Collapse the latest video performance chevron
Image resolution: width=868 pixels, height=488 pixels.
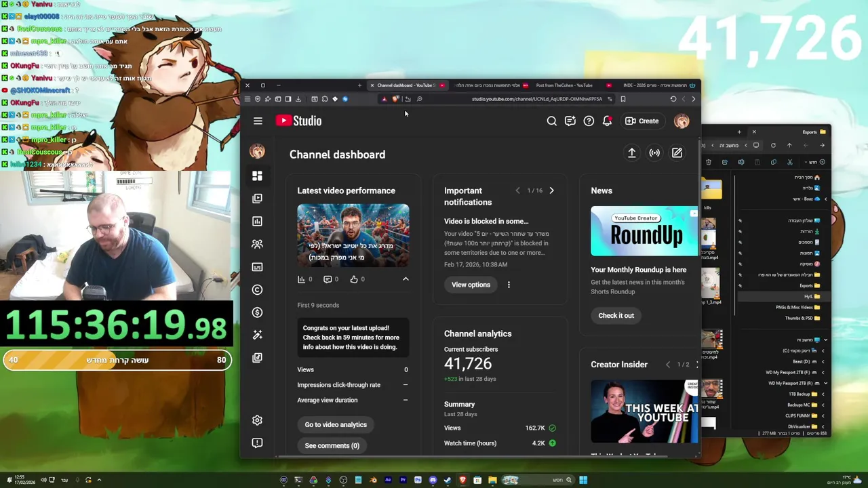[406, 279]
